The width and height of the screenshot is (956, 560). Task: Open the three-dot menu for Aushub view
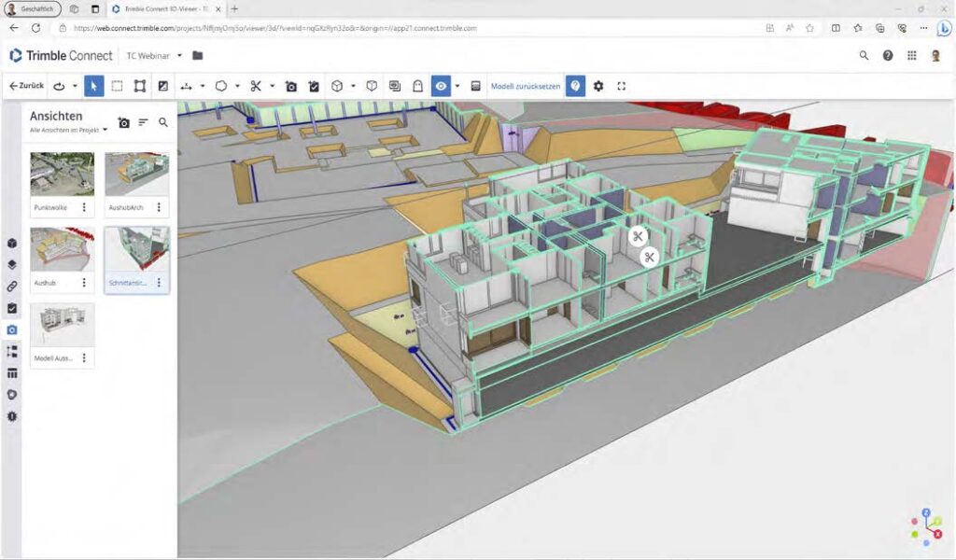(84, 282)
